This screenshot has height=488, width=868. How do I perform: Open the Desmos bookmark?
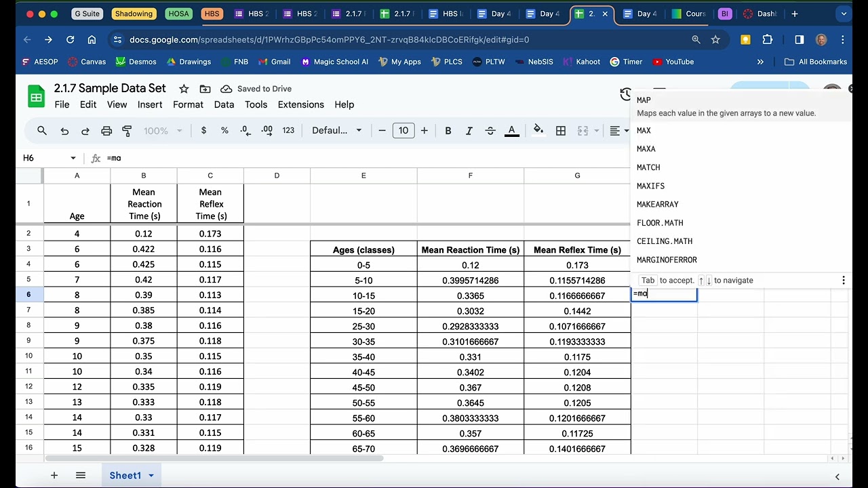[x=136, y=62]
